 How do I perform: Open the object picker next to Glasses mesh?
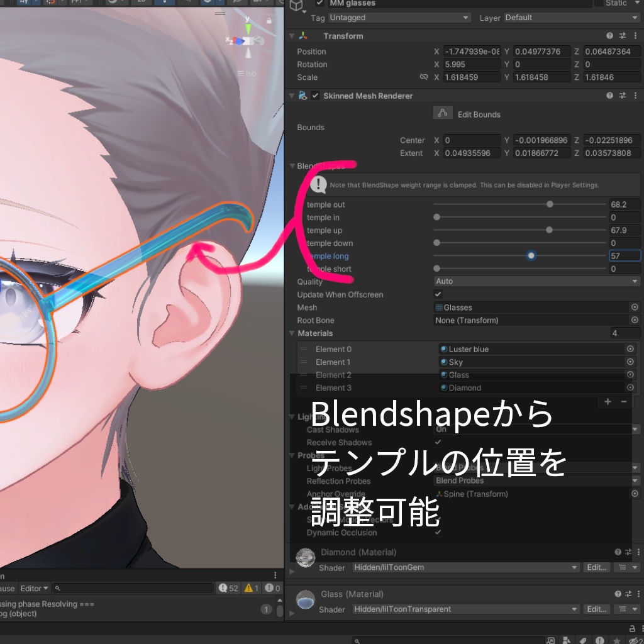(634, 307)
